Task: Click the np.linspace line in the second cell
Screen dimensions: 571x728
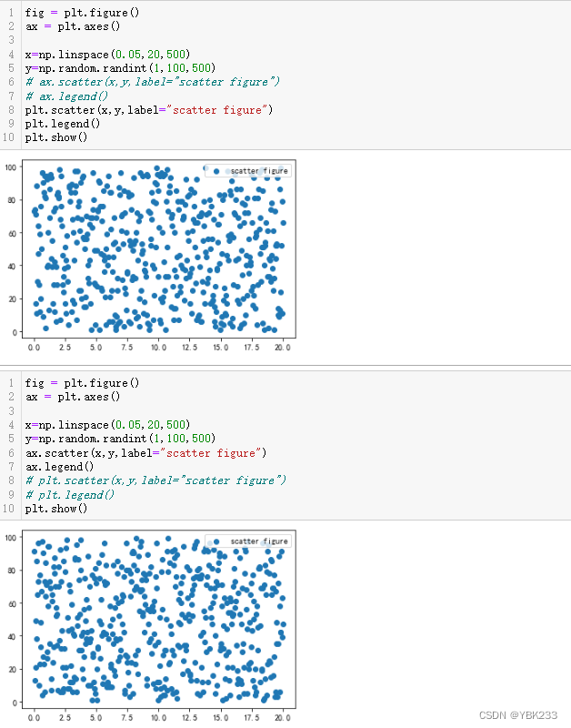Action: point(107,425)
